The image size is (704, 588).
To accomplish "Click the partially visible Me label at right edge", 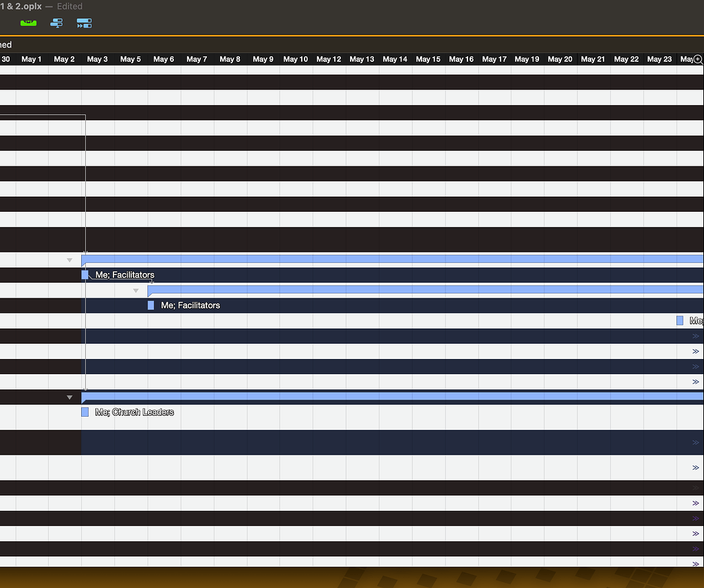I will (696, 320).
